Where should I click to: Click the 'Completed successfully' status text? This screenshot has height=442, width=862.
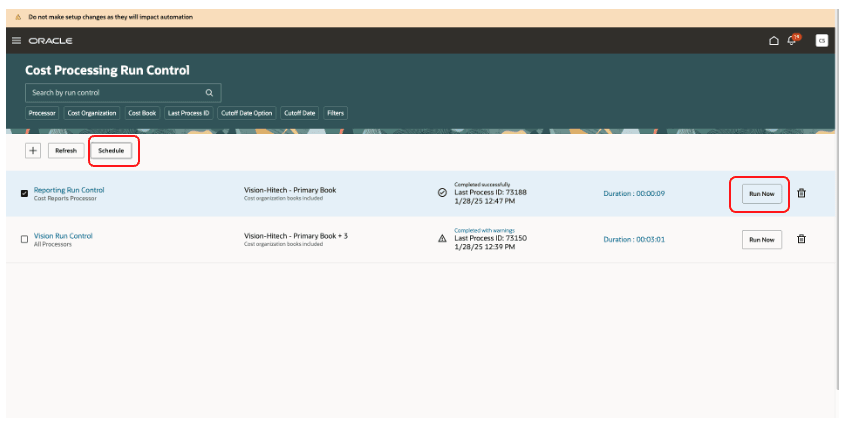click(x=482, y=185)
